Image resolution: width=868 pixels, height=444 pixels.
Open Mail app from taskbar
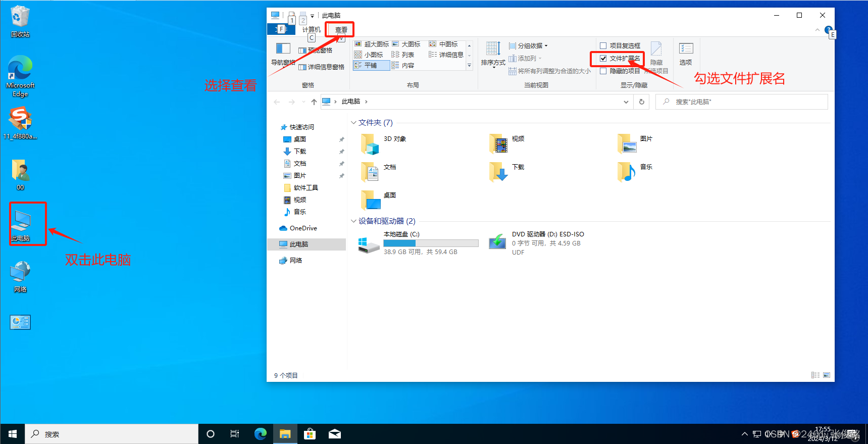tap(335, 434)
